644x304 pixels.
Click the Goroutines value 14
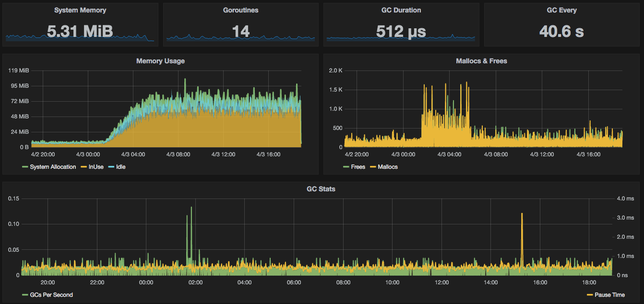[x=240, y=31]
